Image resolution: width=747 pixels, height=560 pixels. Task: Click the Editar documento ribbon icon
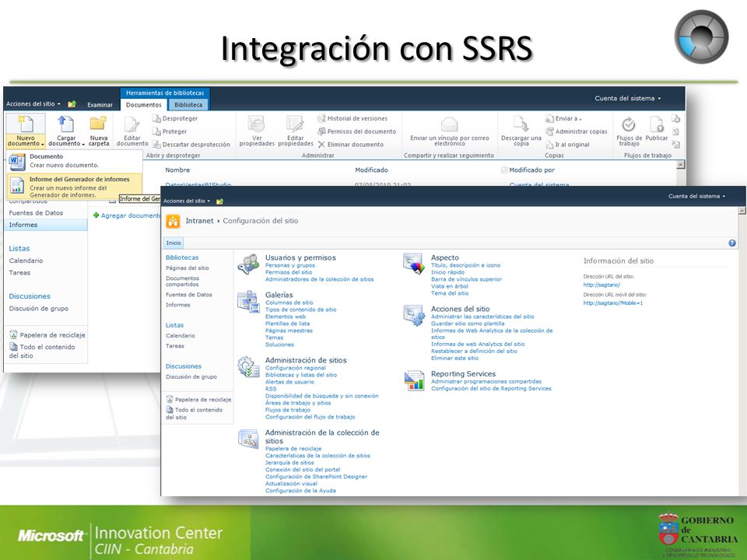(x=132, y=124)
